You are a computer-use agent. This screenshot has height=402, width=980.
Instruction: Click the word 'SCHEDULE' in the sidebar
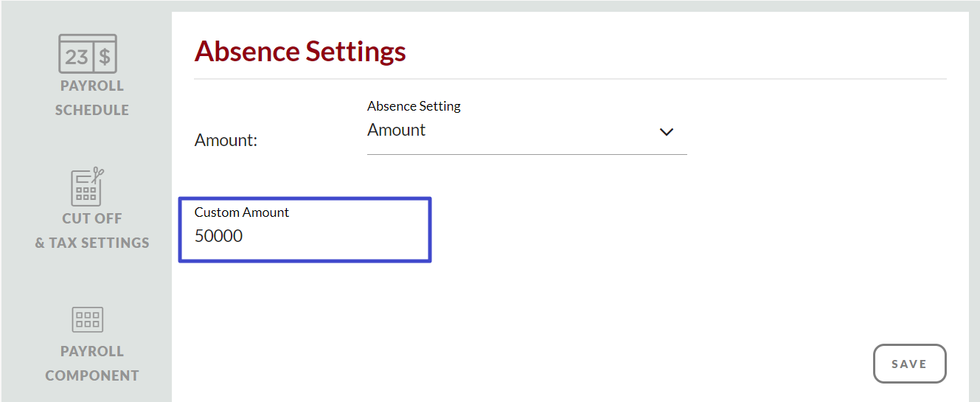tap(92, 110)
